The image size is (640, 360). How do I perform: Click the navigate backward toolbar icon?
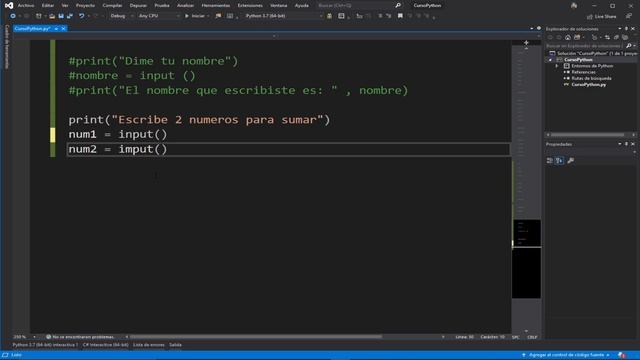pyautogui.click(x=13, y=16)
